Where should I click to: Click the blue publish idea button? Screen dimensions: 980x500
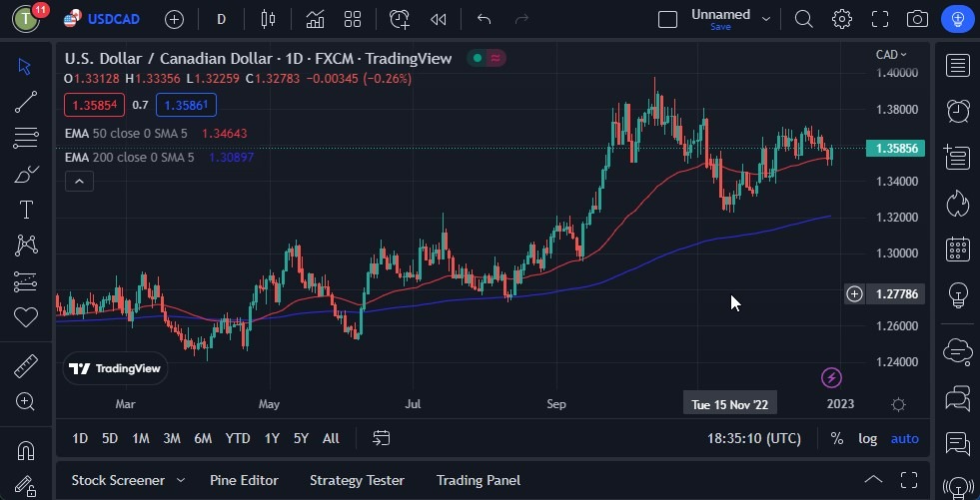957,19
